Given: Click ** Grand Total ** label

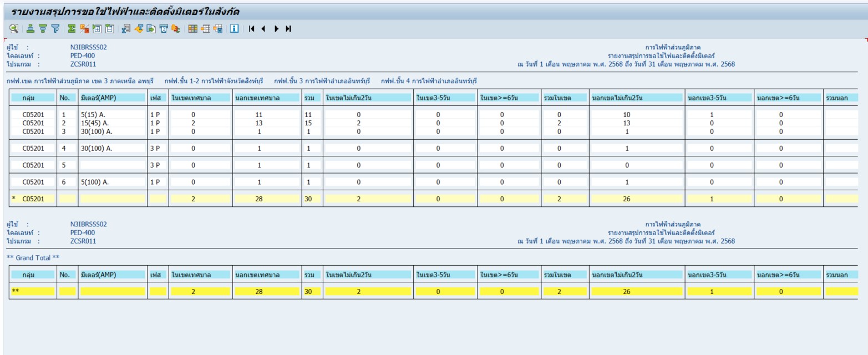Looking at the screenshot, I should [x=33, y=257].
